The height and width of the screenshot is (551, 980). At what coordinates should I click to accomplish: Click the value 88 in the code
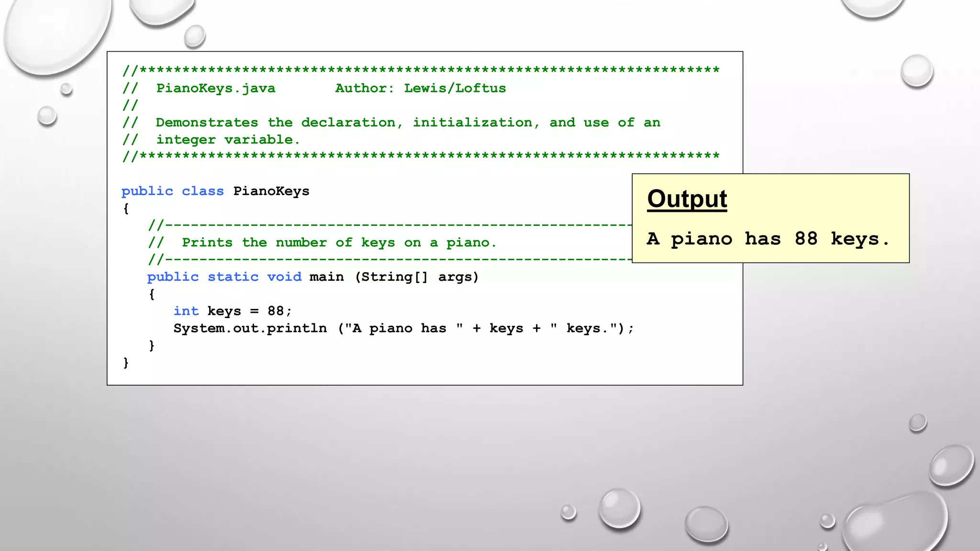276,311
